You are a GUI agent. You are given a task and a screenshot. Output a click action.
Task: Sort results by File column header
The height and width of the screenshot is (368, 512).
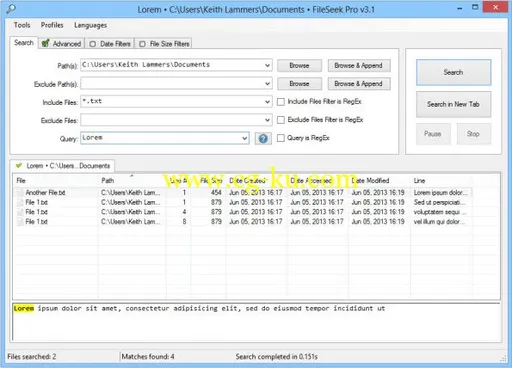click(x=56, y=181)
